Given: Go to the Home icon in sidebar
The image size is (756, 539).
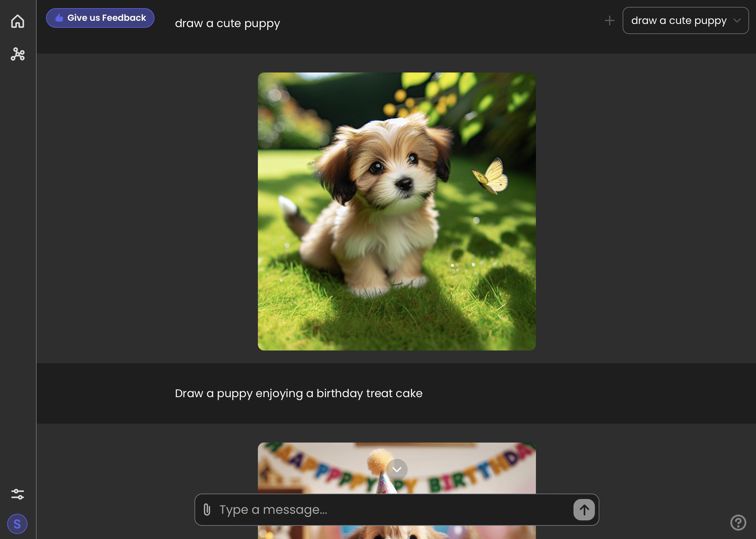Looking at the screenshot, I should (18, 21).
